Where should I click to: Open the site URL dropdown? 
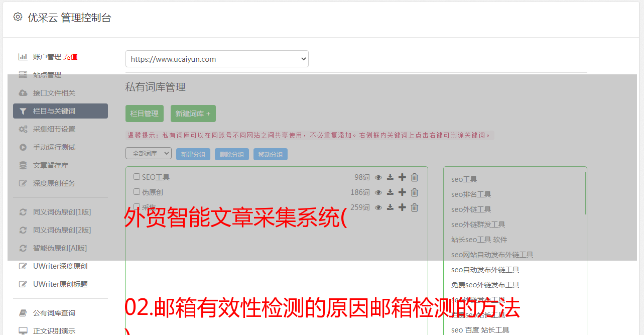[x=217, y=59]
